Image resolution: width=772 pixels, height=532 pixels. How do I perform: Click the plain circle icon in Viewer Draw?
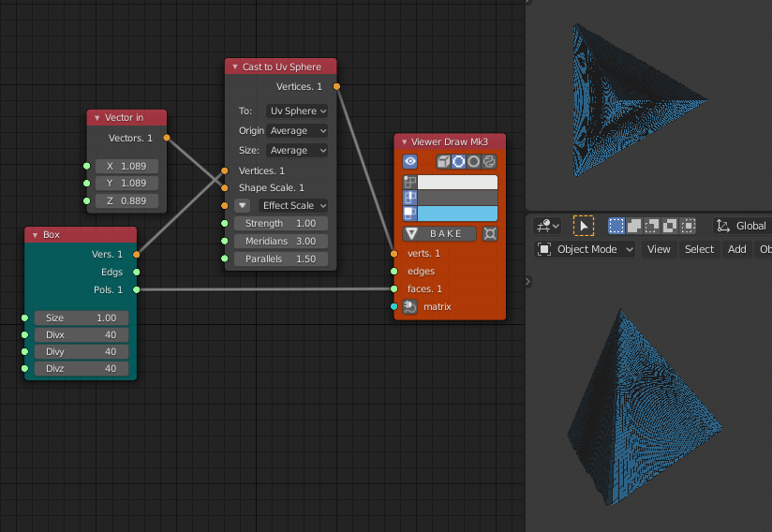pos(474,161)
